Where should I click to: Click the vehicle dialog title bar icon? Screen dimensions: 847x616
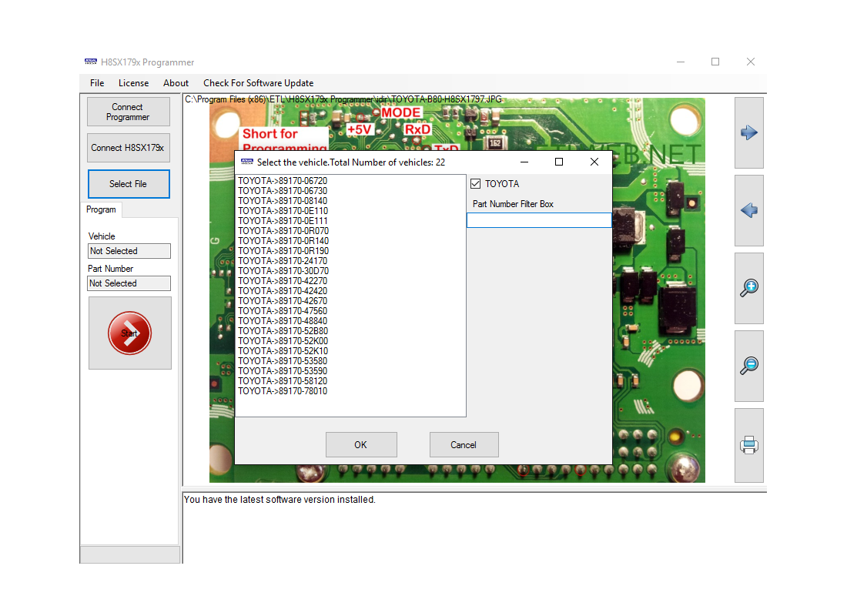[247, 162]
